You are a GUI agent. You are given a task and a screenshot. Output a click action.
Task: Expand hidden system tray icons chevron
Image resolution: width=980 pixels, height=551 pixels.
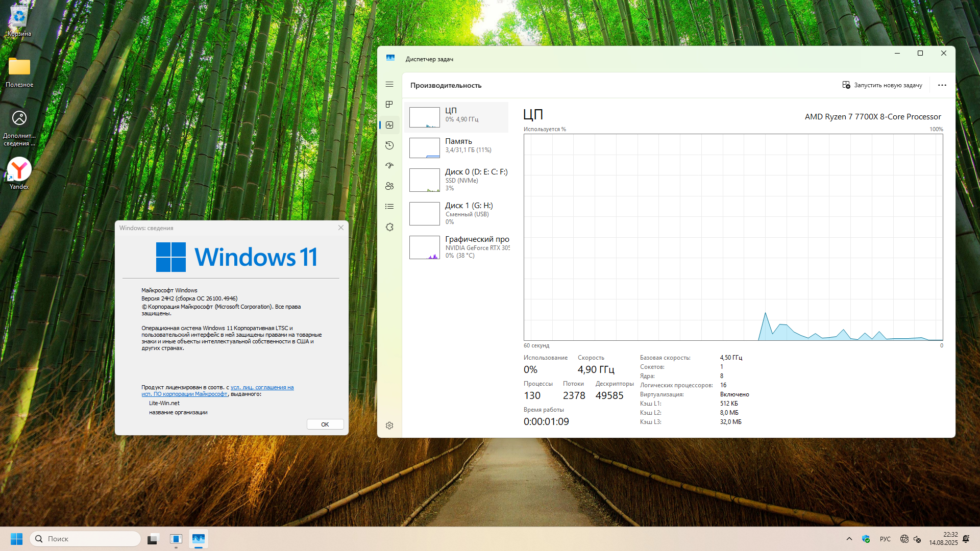click(849, 539)
